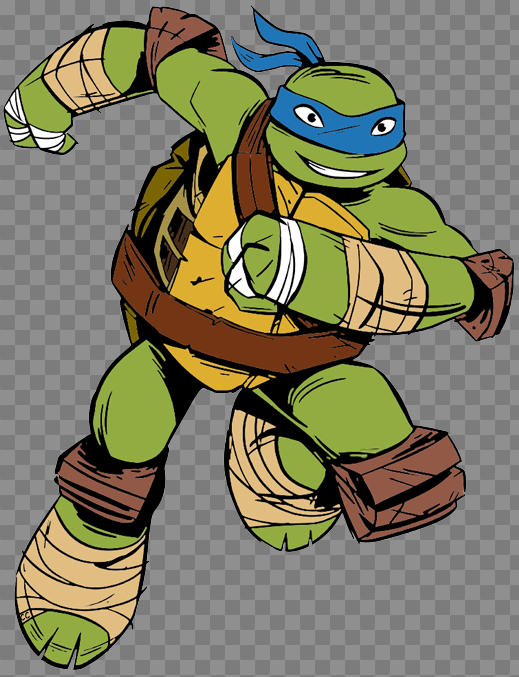519x677 pixels.
Task: Select the turtle's white smiling teeth
Action: (x=338, y=171)
